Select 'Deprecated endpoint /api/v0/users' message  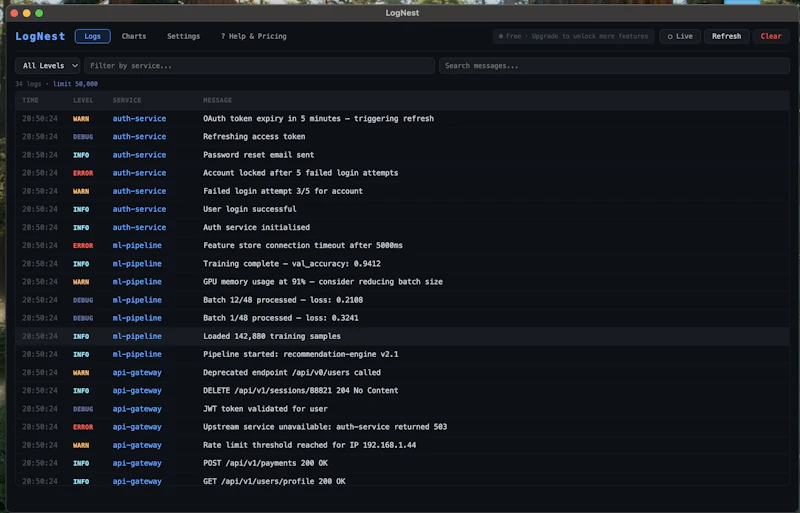point(292,372)
